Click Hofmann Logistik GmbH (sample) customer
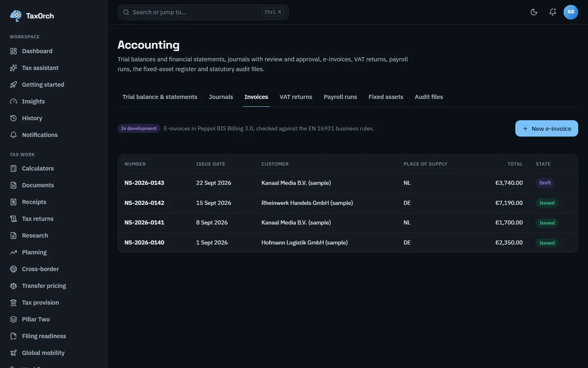 point(305,242)
